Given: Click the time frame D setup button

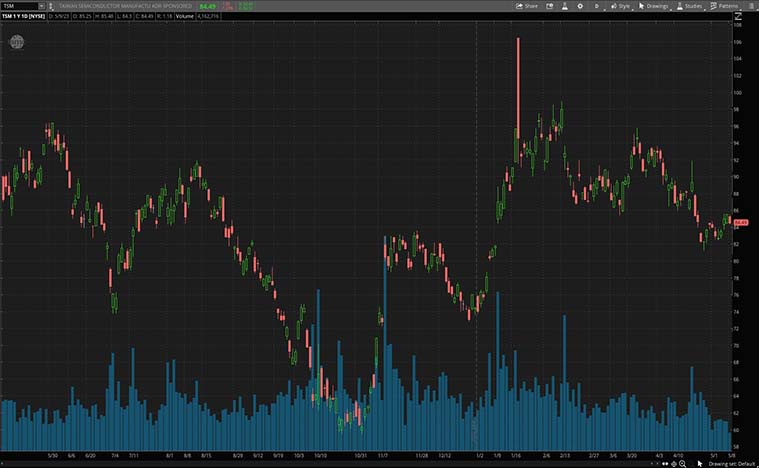Looking at the screenshot, I should point(596,6).
